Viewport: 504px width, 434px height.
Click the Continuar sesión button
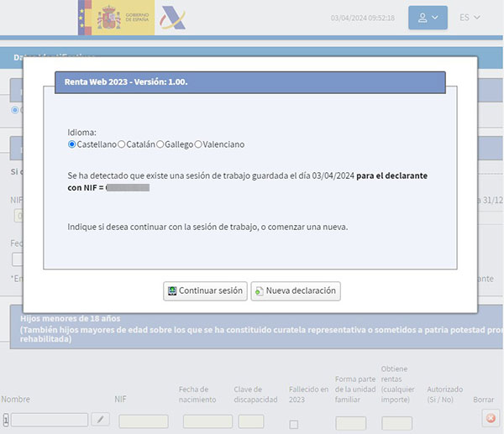point(205,291)
